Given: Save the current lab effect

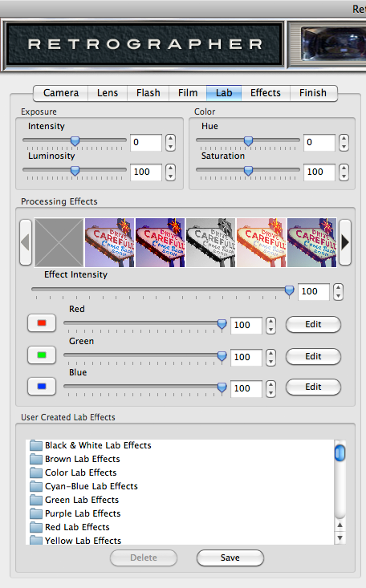Looking at the screenshot, I should [x=230, y=558].
